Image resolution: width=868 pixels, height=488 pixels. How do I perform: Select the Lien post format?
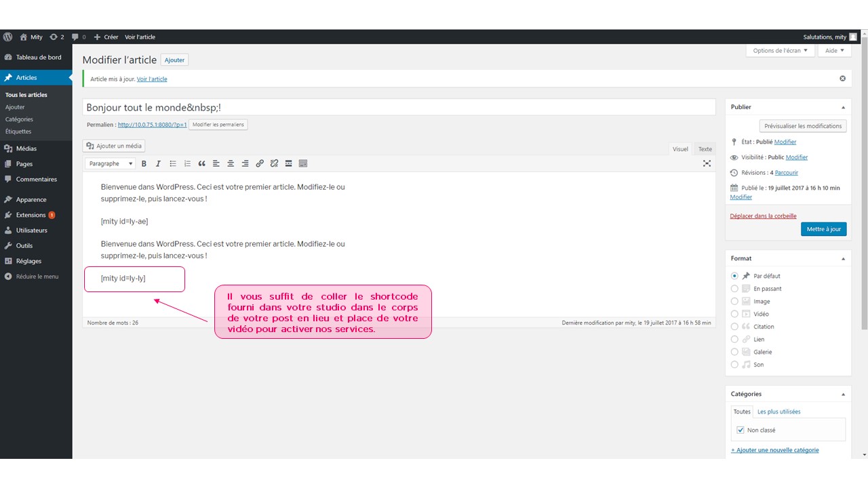734,339
